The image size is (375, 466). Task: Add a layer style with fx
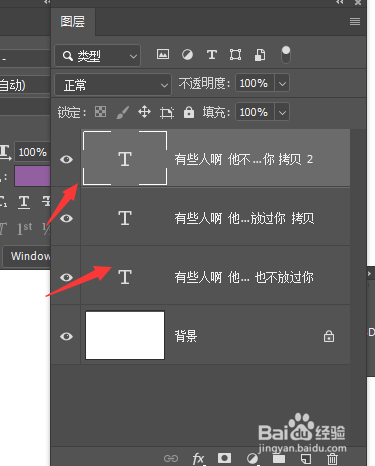click(x=198, y=458)
